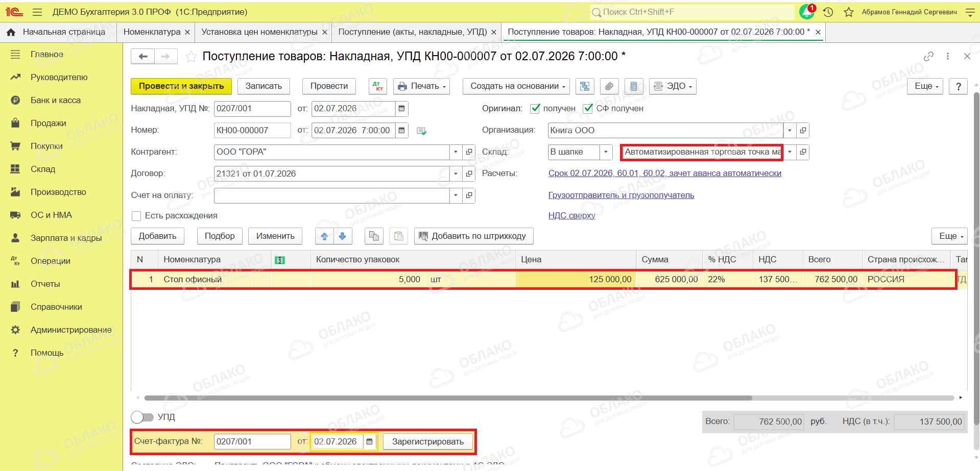Open the Продажи section in sidebar
The image size is (980, 471).
pos(49,123)
